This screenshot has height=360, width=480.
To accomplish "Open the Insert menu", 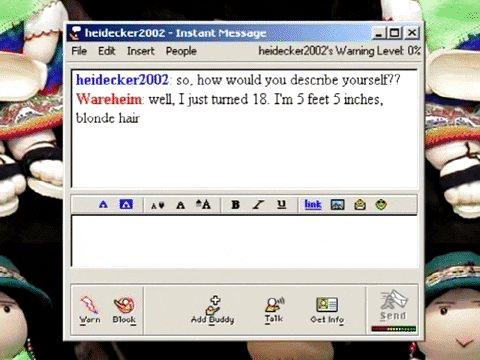I will (x=141, y=51).
